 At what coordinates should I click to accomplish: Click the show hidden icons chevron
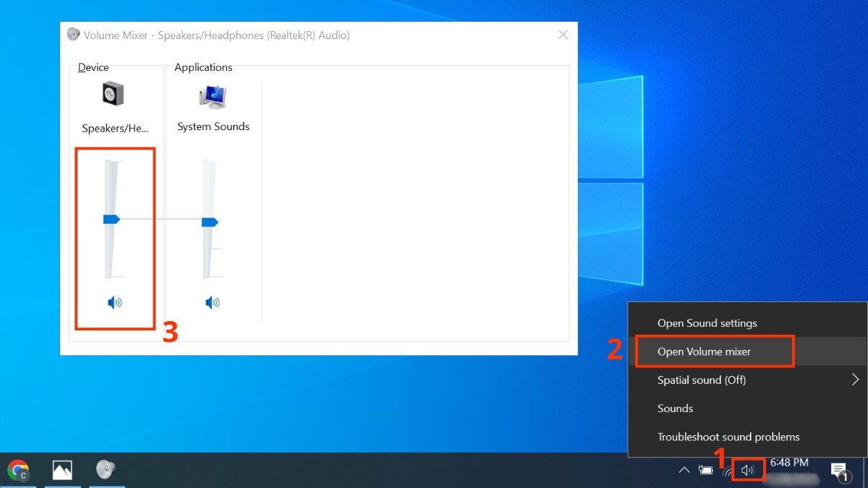pyautogui.click(x=684, y=469)
